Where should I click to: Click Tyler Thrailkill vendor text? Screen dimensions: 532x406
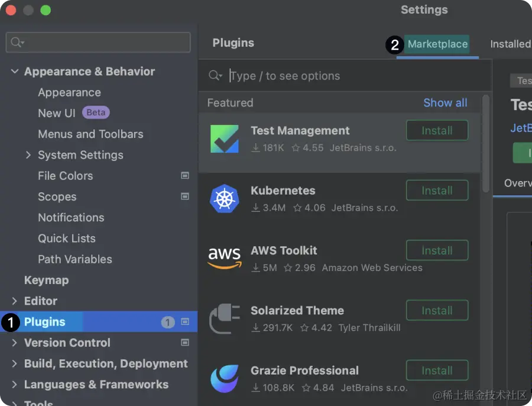[x=369, y=327]
